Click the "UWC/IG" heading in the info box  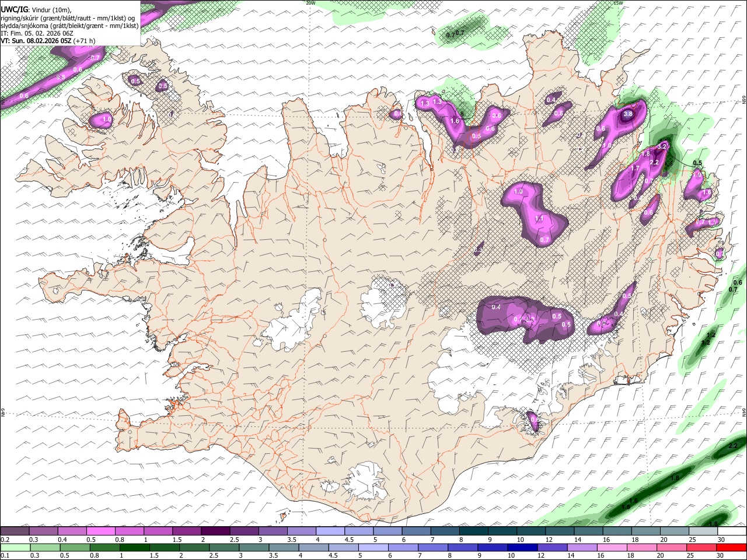[14, 9]
